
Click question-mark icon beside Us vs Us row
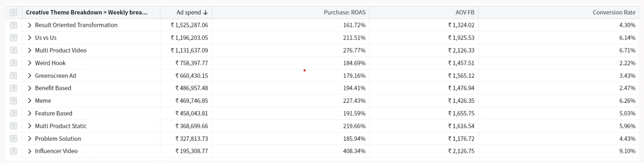[14, 38]
